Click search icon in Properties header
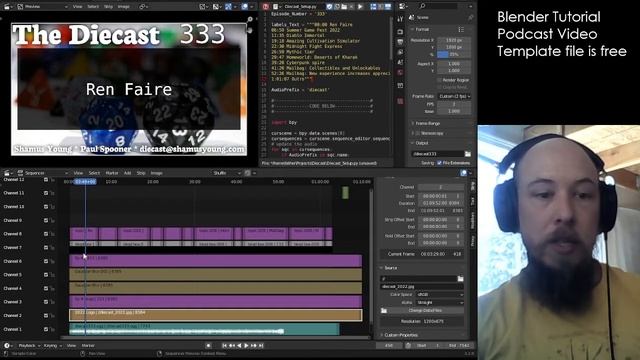Screen dimensions: 640x360 point(422,6)
